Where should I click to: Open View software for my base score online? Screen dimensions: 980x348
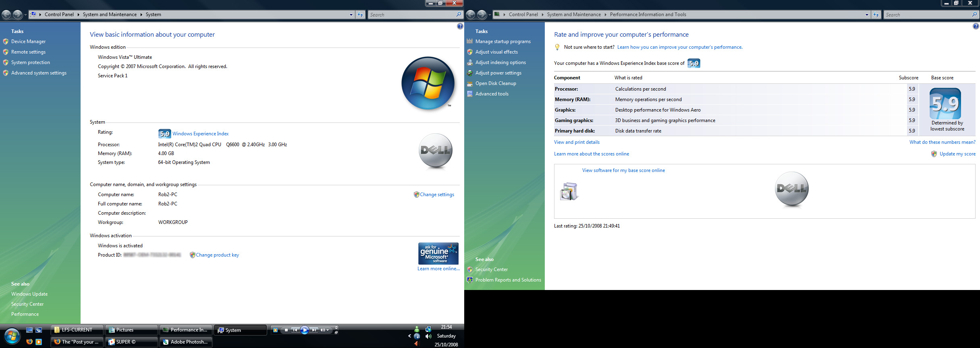pos(623,170)
